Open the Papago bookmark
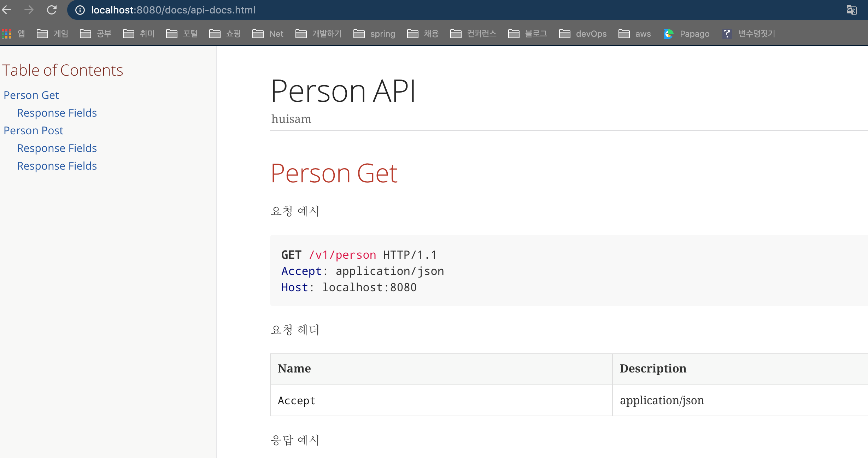This screenshot has height=458, width=868. pos(687,34)
